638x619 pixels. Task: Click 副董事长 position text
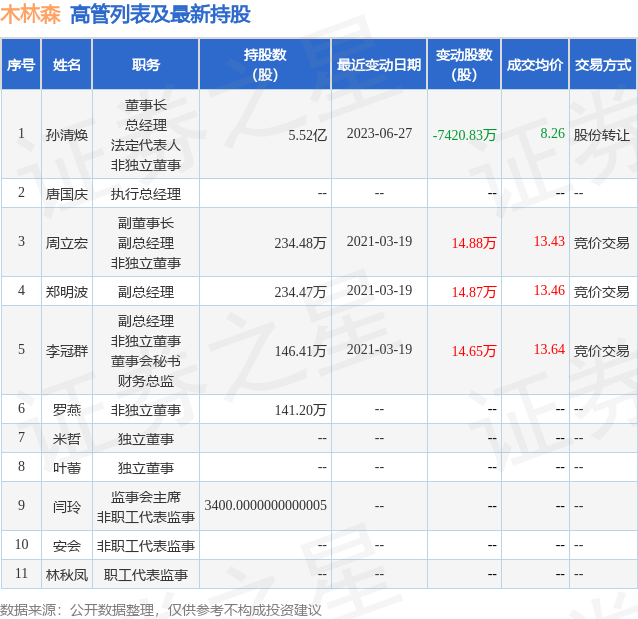146,223
